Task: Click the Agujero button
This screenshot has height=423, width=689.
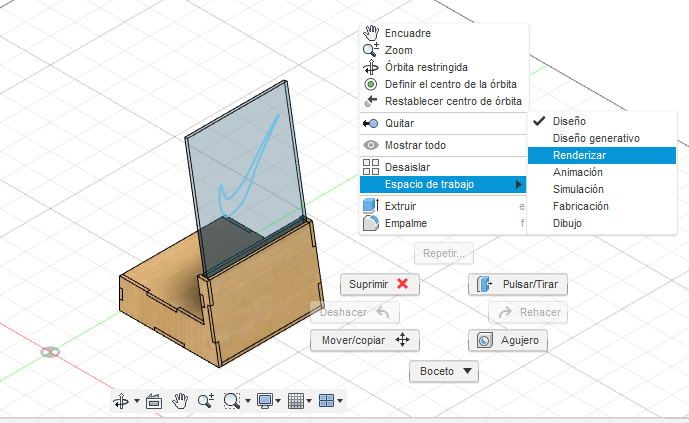Action: [x=508, y=340]
